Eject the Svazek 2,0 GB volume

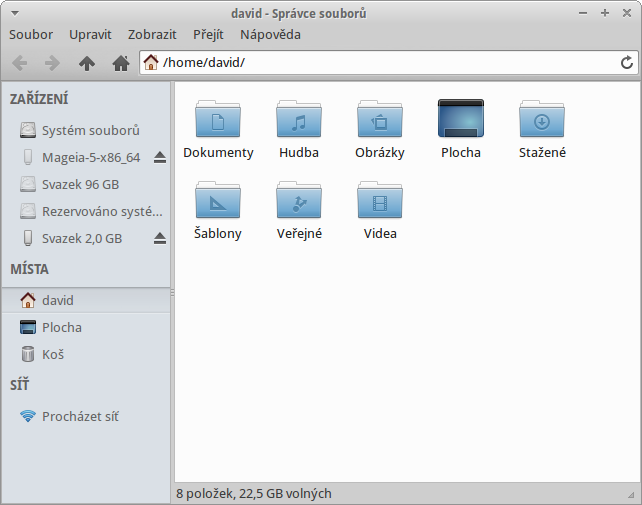point(160,239)
